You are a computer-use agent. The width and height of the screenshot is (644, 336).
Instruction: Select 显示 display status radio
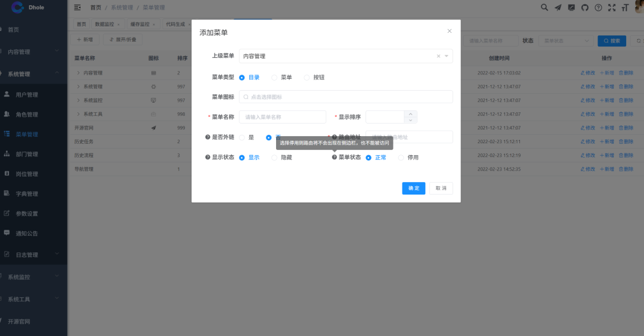point(242,158)
